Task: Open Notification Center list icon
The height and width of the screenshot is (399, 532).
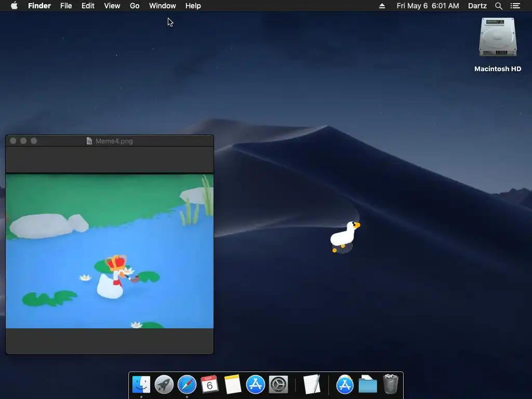Action: (515, 6)
